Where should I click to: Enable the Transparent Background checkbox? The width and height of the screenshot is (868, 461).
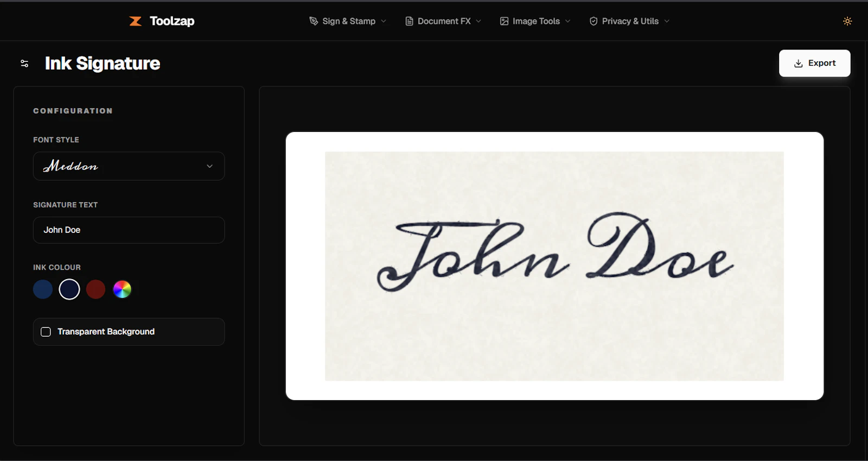point(46,332)
